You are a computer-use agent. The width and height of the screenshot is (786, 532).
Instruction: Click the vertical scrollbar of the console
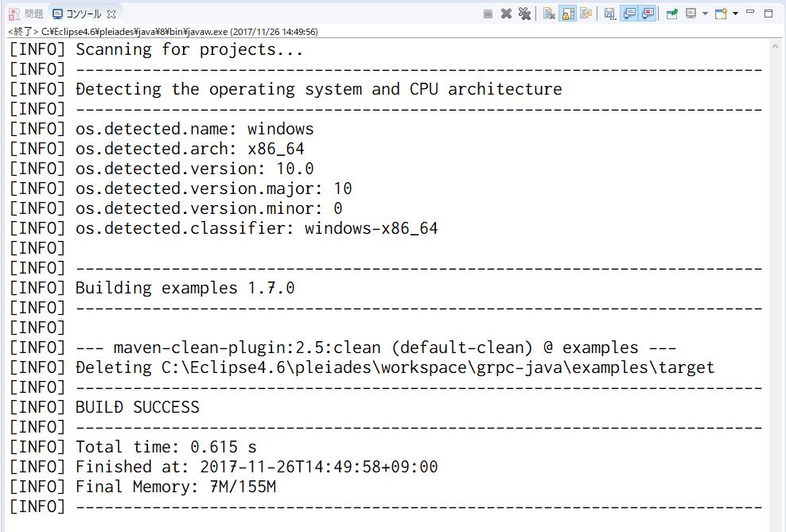tap(776, 278)
